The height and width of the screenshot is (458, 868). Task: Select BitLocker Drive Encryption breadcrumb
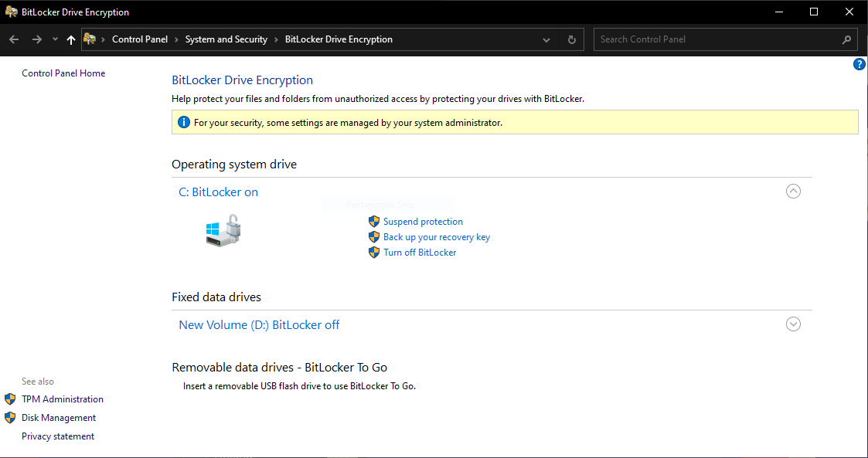tap(339, 39)
